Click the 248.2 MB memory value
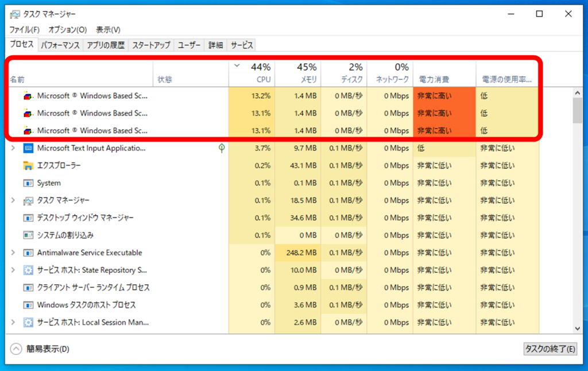This screenshot has width=588, height=371. (x=301, y=253)
